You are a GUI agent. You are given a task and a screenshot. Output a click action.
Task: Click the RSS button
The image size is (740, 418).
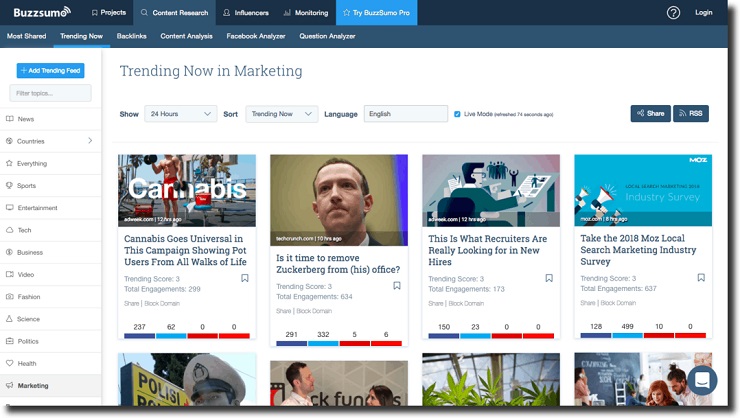click(690, 113)
